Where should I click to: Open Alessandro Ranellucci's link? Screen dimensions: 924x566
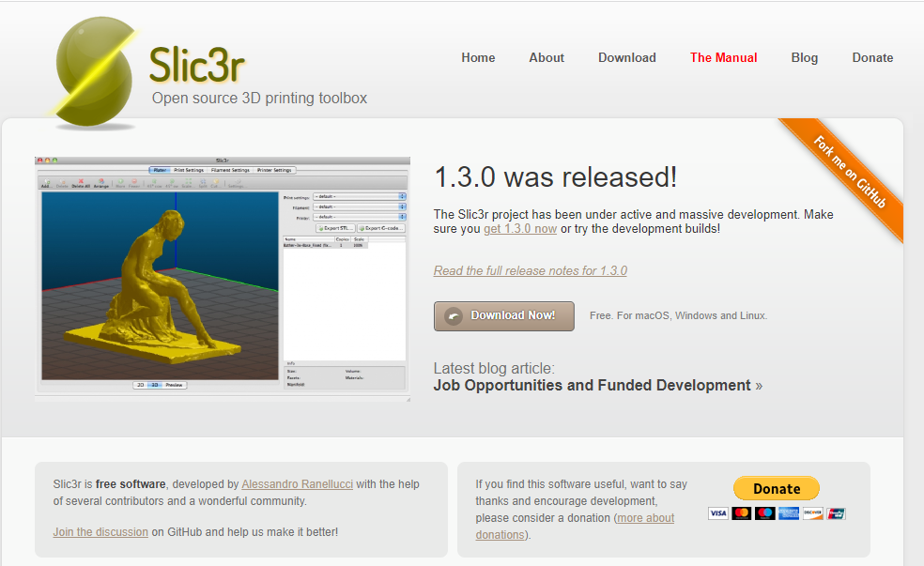[297, 484]
